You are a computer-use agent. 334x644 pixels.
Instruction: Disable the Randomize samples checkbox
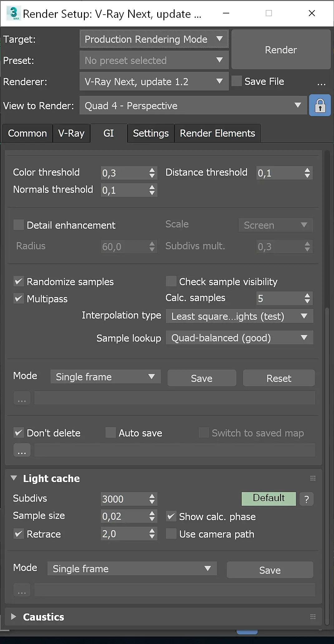19,282
